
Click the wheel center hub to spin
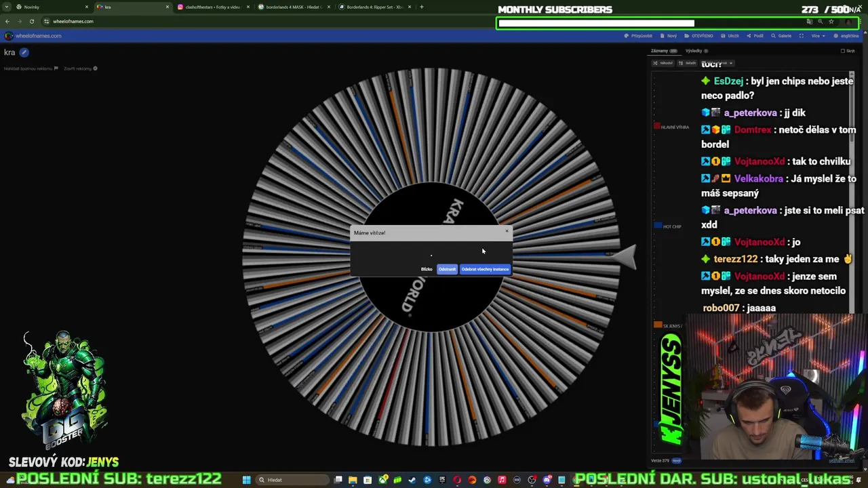coord(431,256)
